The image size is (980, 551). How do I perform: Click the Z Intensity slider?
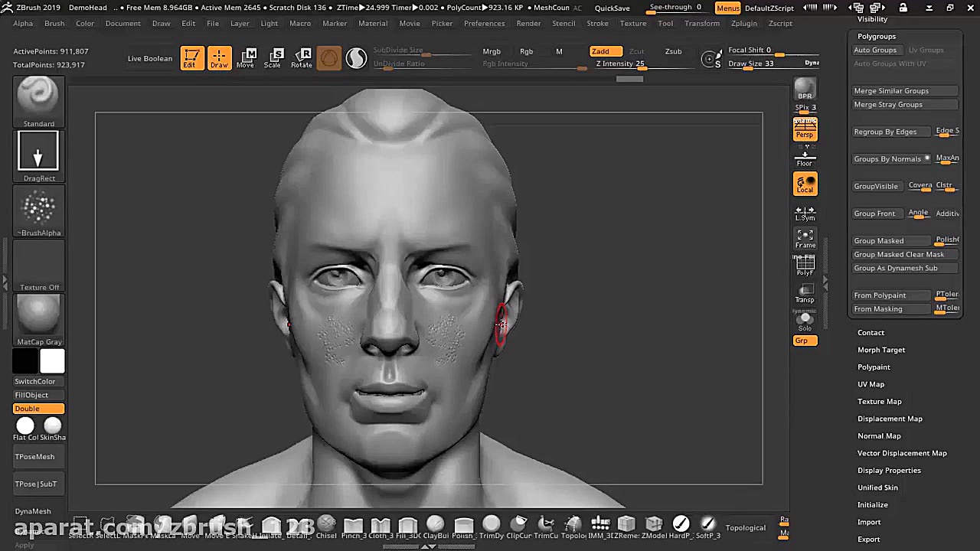click(620, 64)
